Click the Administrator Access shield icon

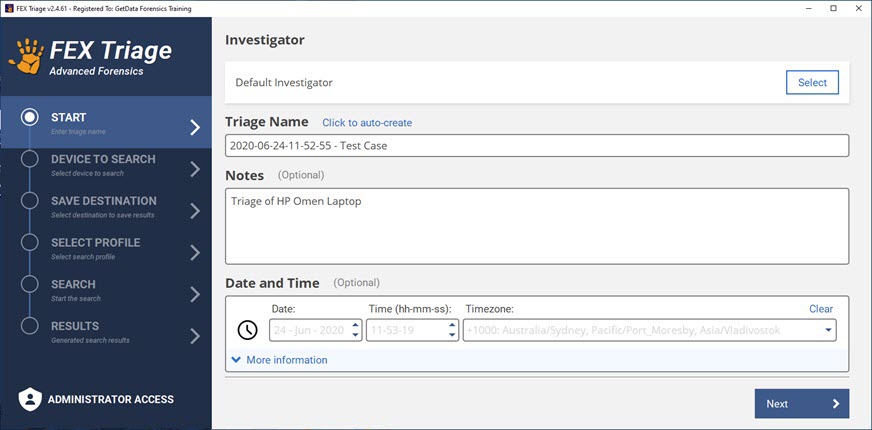(x=31, y=399)
